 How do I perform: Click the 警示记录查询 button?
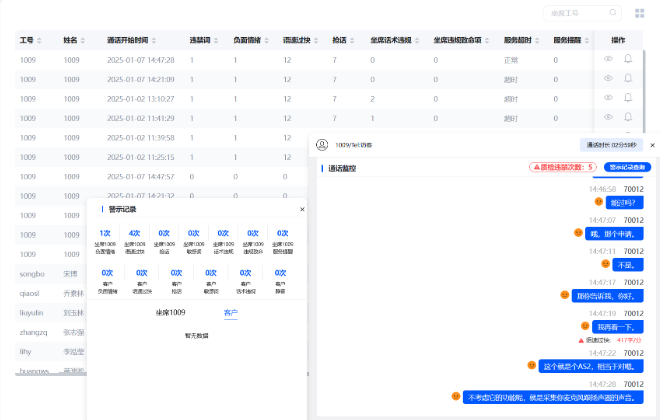click(x=626, y=167)
